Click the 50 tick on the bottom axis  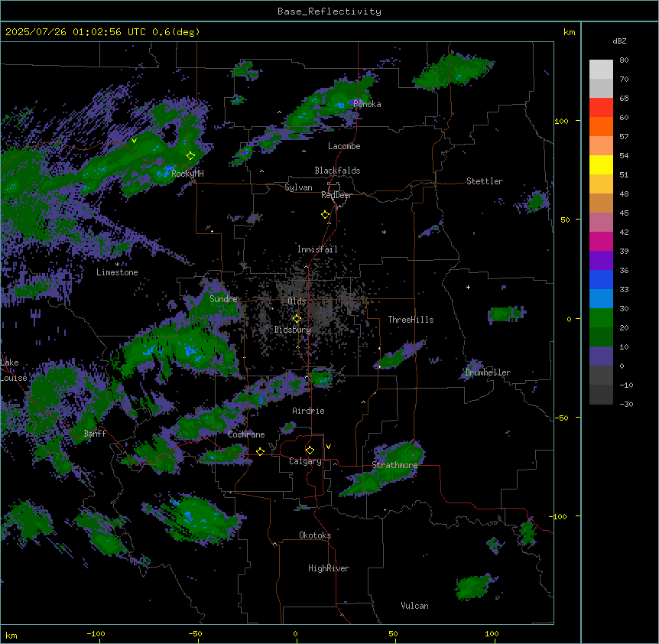coord(393,633)
